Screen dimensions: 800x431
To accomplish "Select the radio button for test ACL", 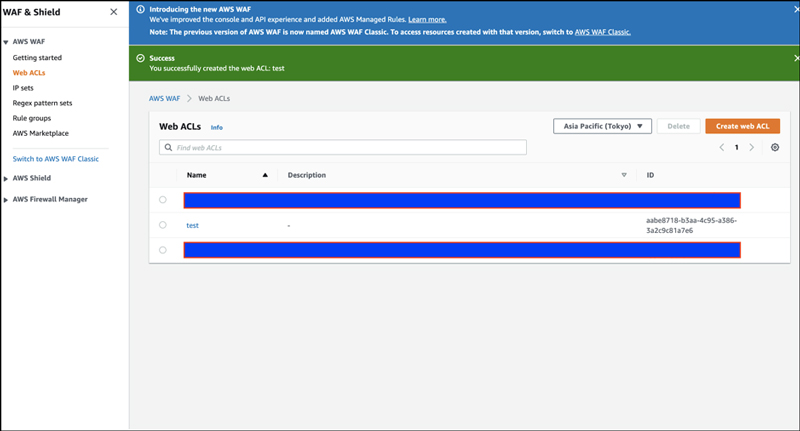I will (x=163, y=225).
